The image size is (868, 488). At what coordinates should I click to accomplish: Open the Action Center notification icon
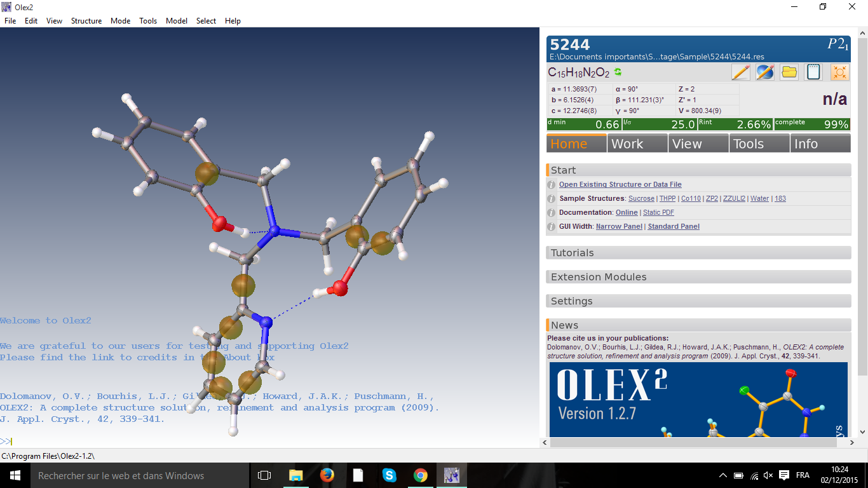[784, 475]
